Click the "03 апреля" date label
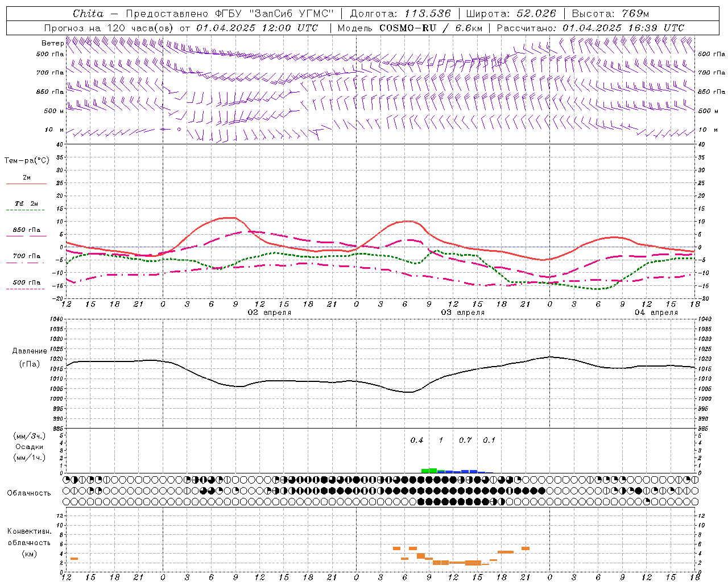728x582 pixels. (463, 313)
